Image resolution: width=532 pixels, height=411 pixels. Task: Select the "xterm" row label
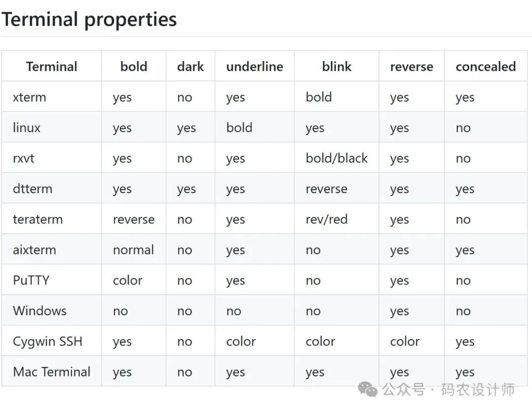(30, 97)
